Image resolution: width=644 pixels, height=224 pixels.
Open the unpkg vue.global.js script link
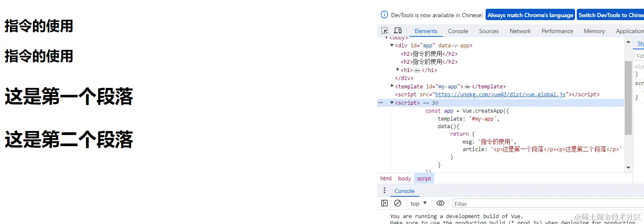pos(500,95)
